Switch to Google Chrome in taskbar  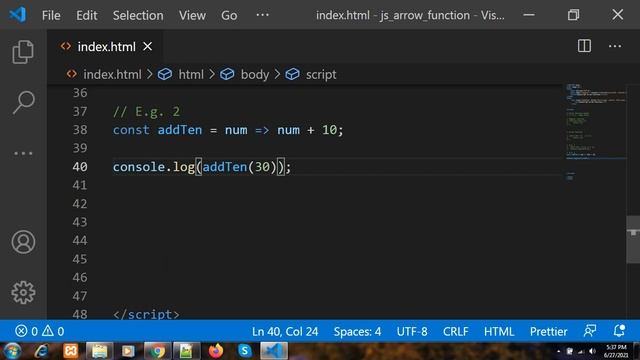tap(157, 351)
